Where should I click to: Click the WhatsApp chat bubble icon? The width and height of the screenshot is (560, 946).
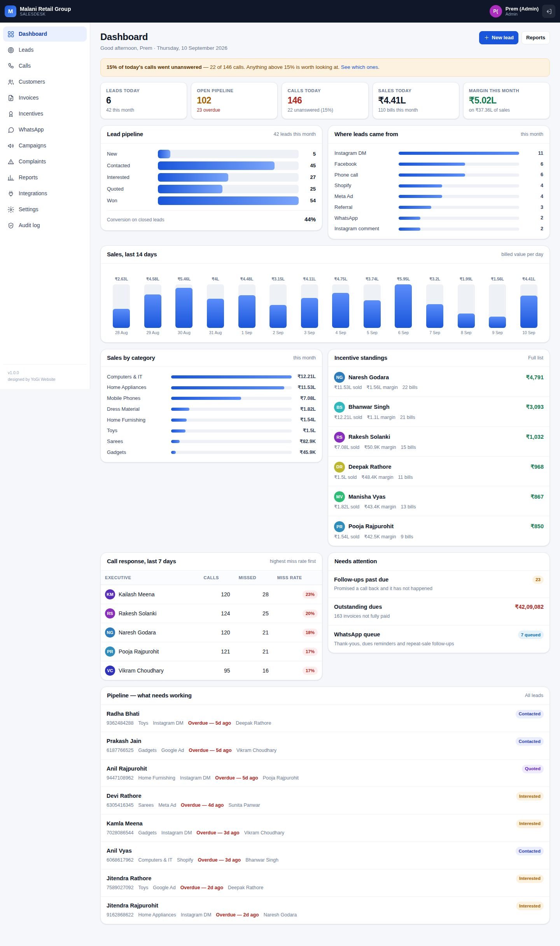[11, 130]
